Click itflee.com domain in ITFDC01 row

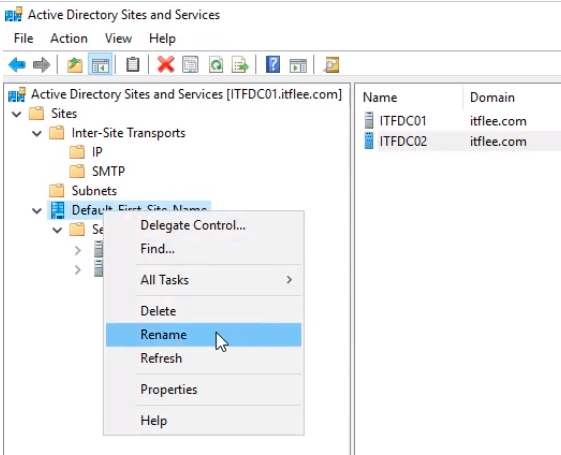pos(498,121)
